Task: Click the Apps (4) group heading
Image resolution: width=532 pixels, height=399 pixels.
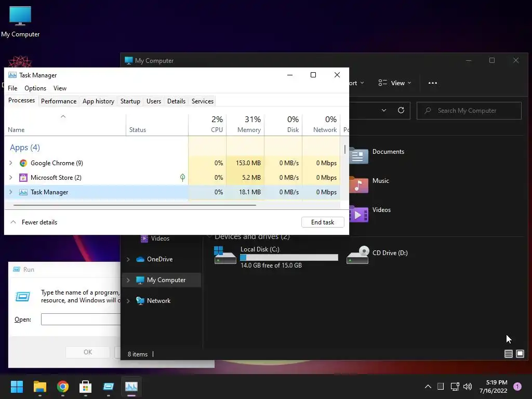Action: tap(25, 148)
